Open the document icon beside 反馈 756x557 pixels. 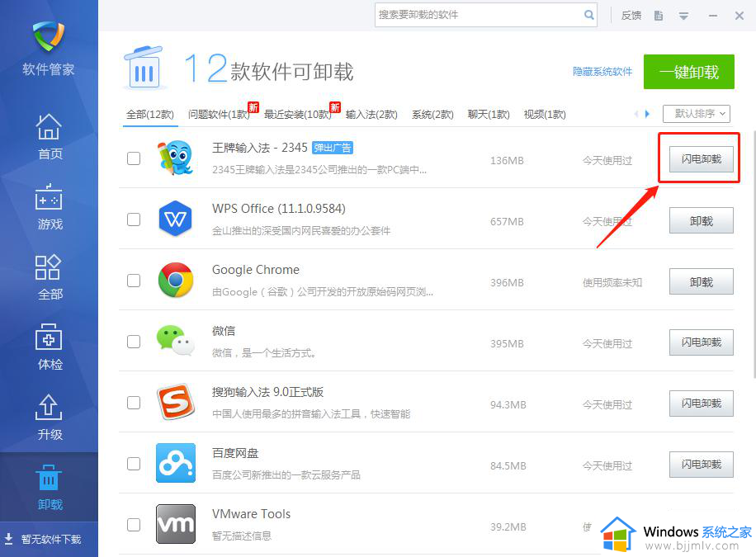click(x=659, y=16)
